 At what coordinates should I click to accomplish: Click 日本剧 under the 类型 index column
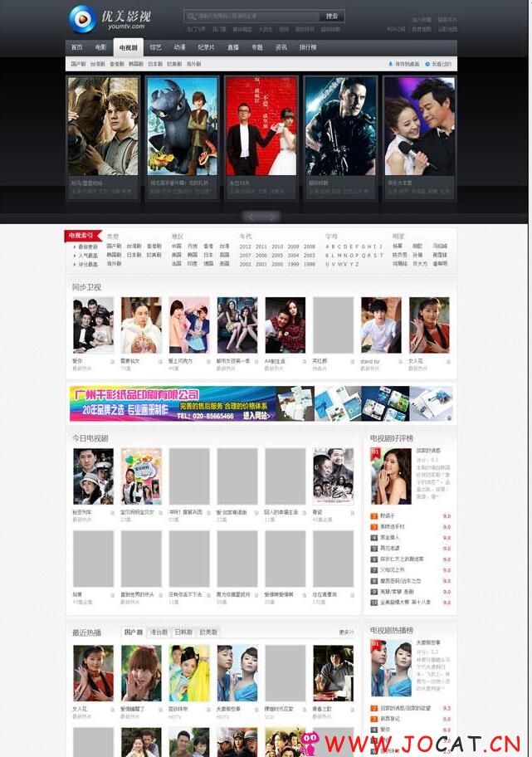point(134,256)
